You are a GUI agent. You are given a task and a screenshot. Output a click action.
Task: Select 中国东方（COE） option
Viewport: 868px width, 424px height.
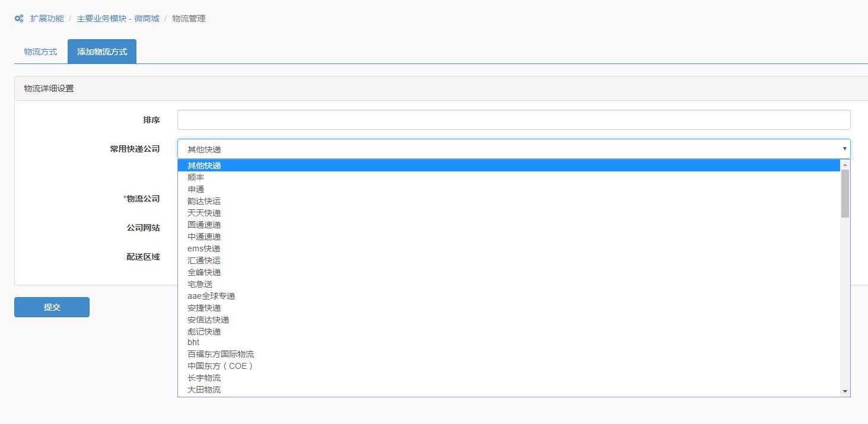pyautogui.click(x=220, y=366)
